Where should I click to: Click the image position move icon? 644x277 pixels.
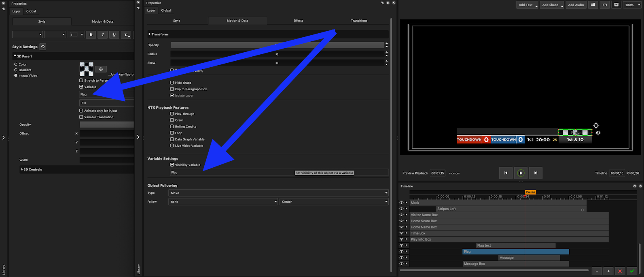pyautogui.click(x=101, y=69)
